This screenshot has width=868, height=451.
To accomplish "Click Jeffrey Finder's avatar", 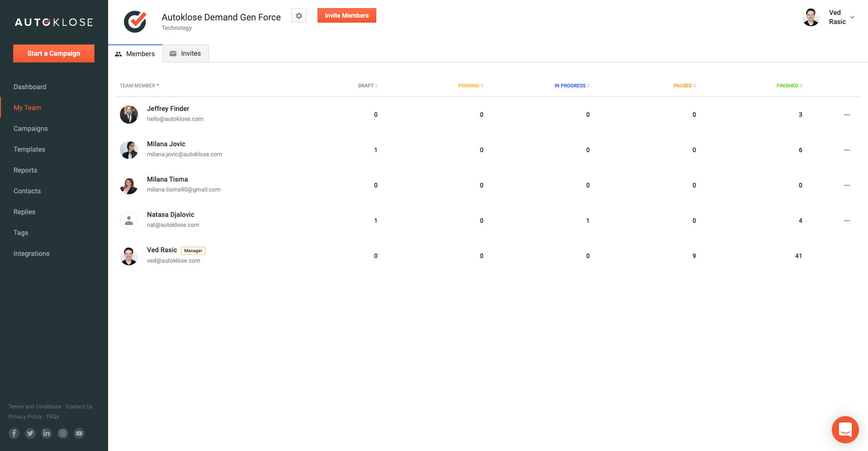I will tap(129, 115).
